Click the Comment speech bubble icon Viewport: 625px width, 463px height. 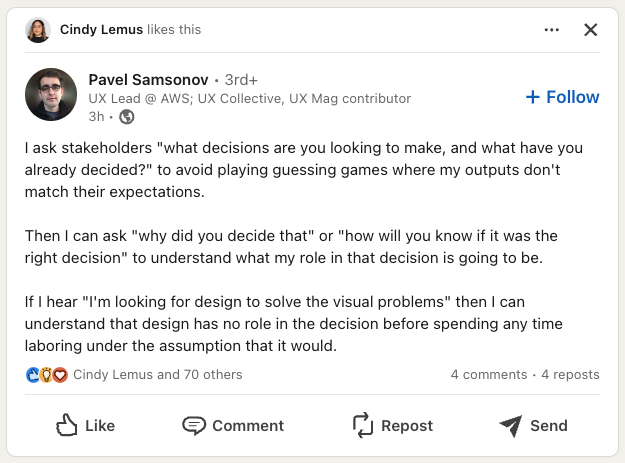[194, 425]
